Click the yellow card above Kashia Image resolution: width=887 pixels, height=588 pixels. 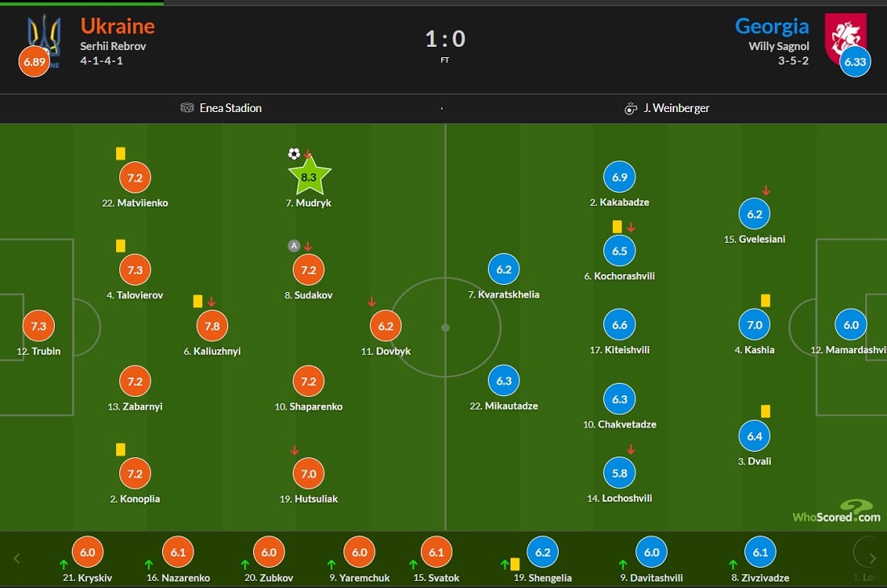765,301
